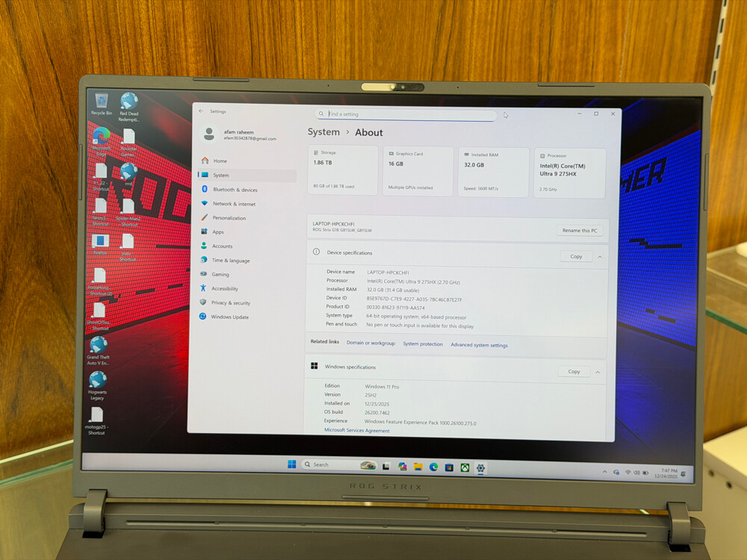Screen dimensions: 747x560
Task: Select System in the Settings sidebar
Action: click(247, 175)
